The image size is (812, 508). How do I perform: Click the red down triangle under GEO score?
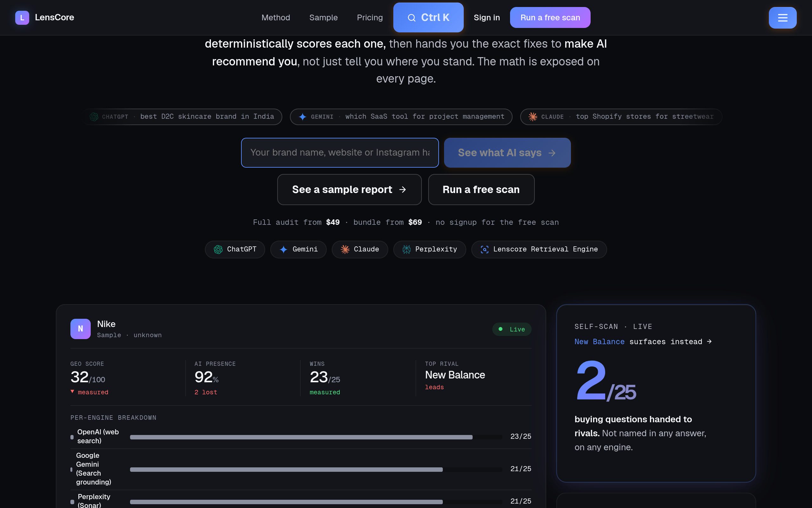point(72,391)
